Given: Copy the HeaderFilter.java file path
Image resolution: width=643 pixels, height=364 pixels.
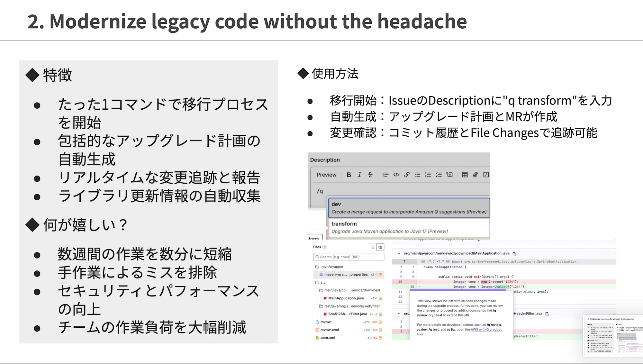Looking at the screenshot, I should pyautogui.click(x=547, y=314).
